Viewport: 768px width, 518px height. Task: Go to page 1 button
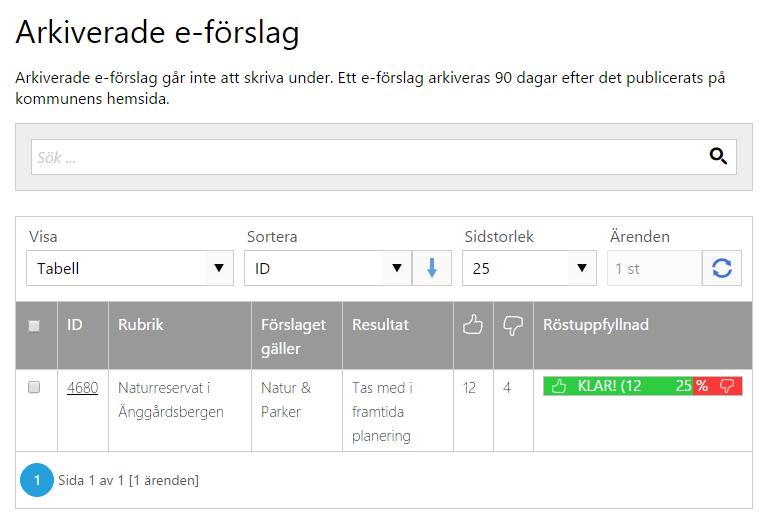[37, 480]
